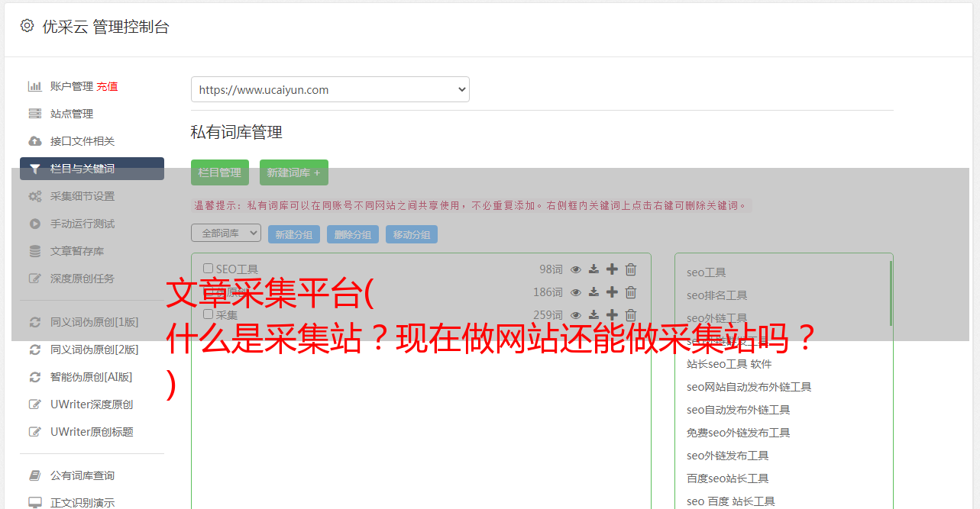Screen dimensions: 980x509
Task: Click the gears icon of 采集细节设置
Action: 34,196
